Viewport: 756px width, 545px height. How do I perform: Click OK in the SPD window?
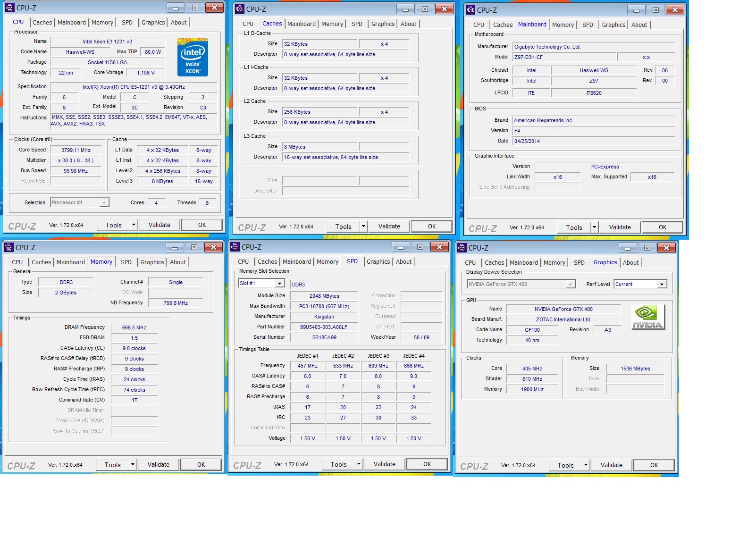(427, 464)
